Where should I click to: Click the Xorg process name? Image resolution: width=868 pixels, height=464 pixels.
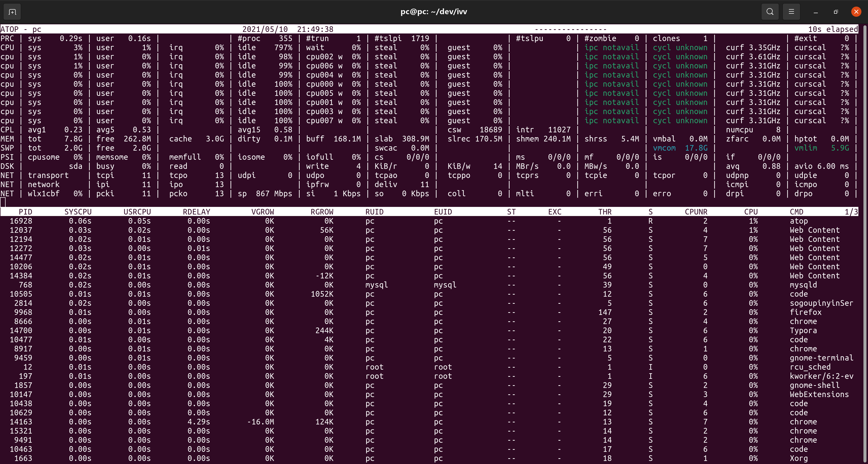(x=799, y=458)
